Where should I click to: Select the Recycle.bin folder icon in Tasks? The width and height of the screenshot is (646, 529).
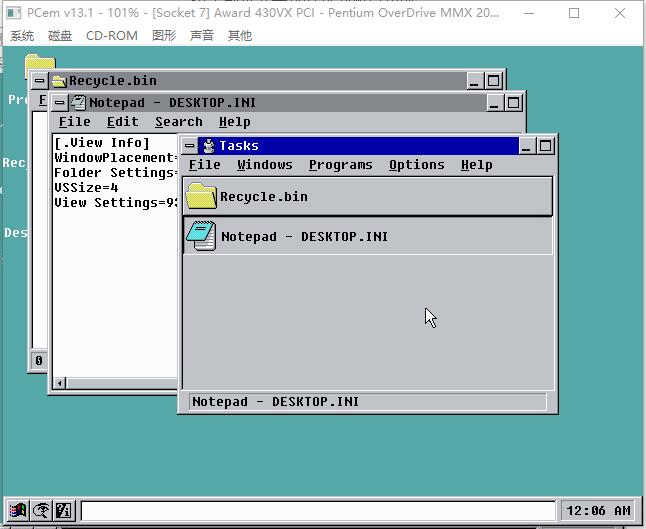pos(201,196)
